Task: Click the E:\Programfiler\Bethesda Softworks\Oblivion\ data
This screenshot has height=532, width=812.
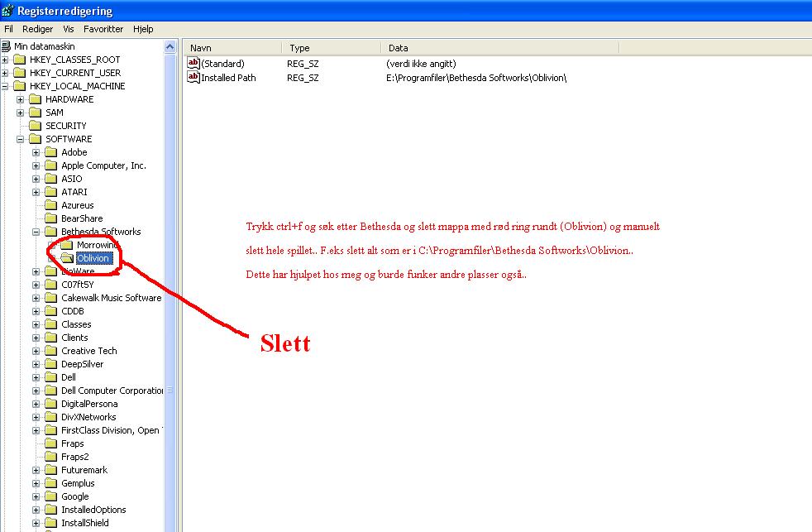Action: point(476,78)
